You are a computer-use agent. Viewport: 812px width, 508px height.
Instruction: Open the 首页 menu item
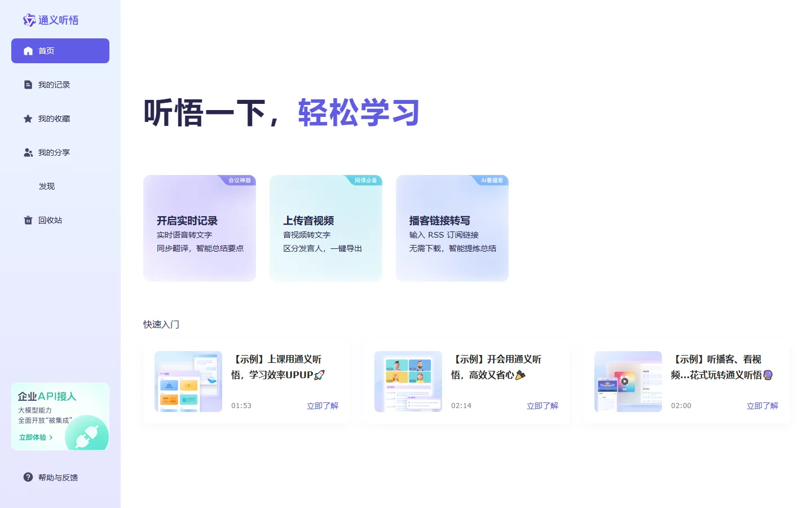coord(60,51)
